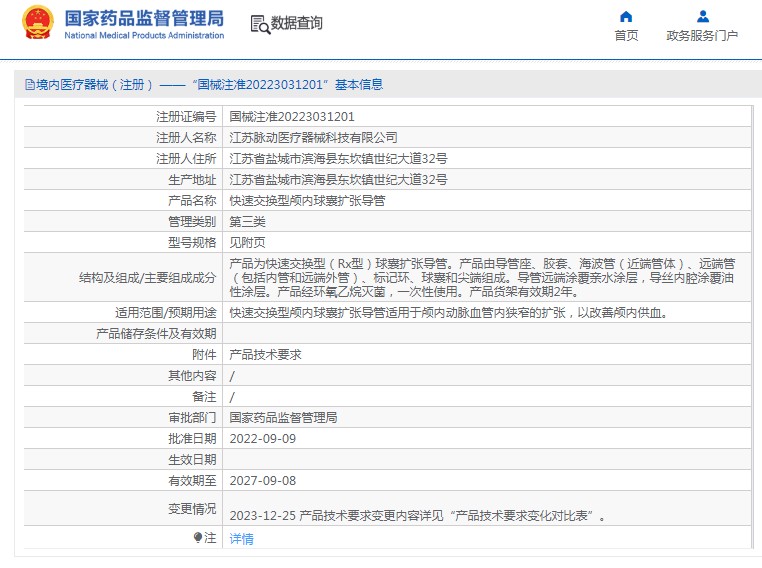This screenshot has width=762, height=568.
Task: Click the 批准日期 row label
Action: (x=192, y=439)
